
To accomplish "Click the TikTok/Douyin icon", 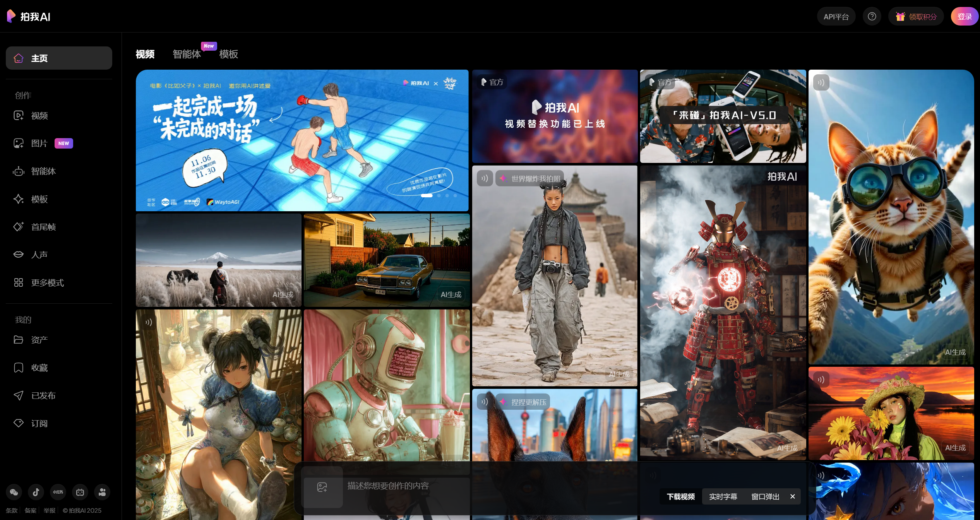I will point(36,492).
